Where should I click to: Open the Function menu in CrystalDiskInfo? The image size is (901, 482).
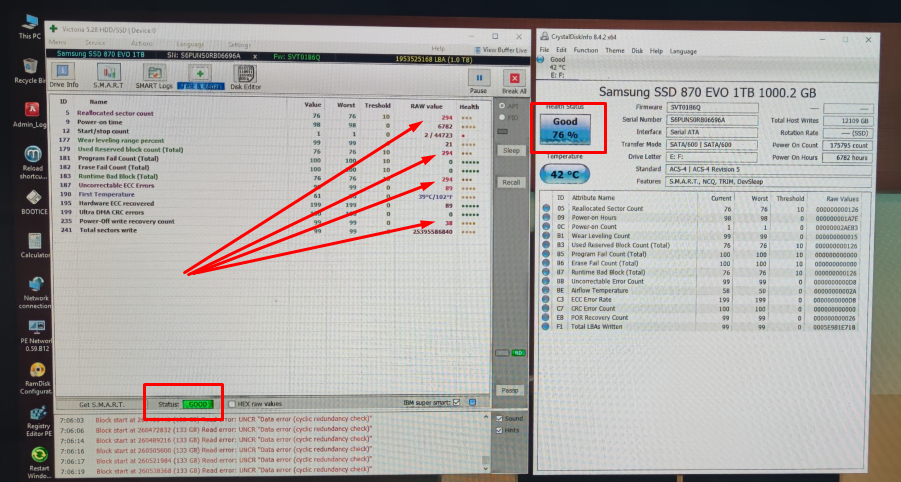[586, 51]
